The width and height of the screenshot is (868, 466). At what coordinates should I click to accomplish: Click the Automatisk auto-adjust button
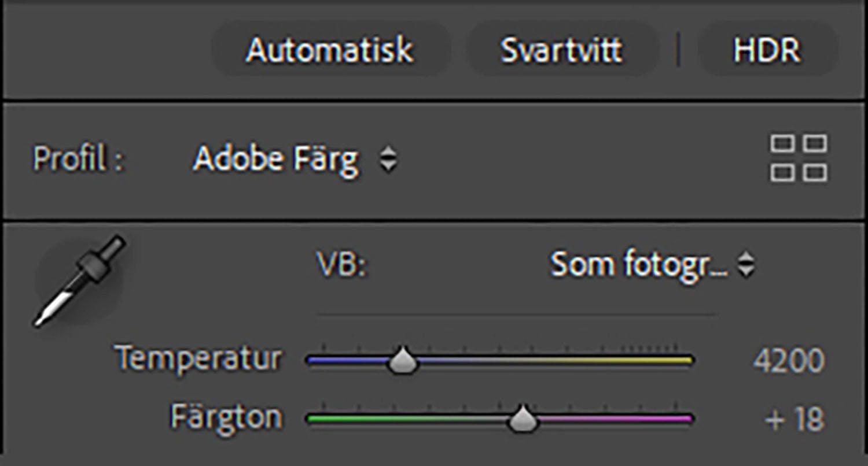click(x=330, y=50)
